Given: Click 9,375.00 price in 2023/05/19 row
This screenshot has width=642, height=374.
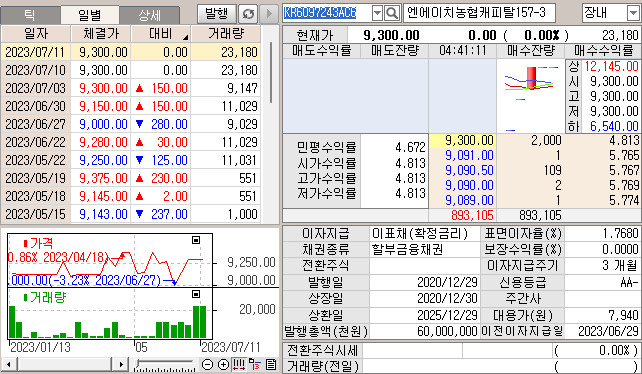Looking at the screenshot, I should click(103, 178).
